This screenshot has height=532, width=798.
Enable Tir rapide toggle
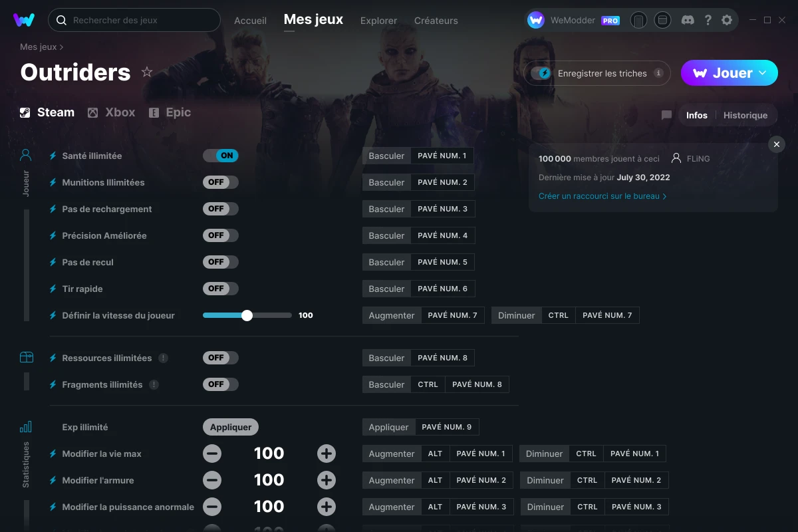pyautogui.click(x=221, y=289)
